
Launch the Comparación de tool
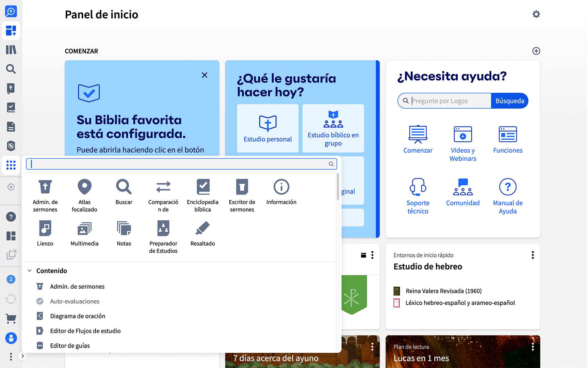[x=163, y=195]
